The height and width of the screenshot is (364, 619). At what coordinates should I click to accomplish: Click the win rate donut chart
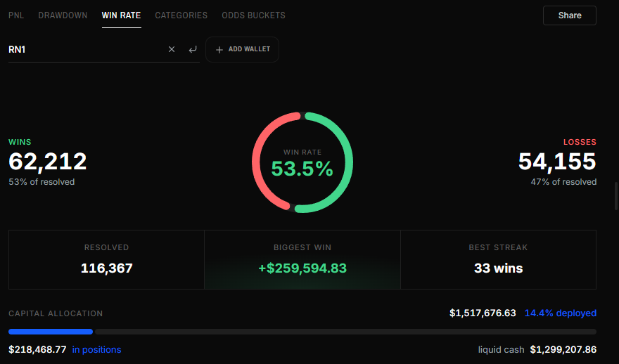click(302, 162)
